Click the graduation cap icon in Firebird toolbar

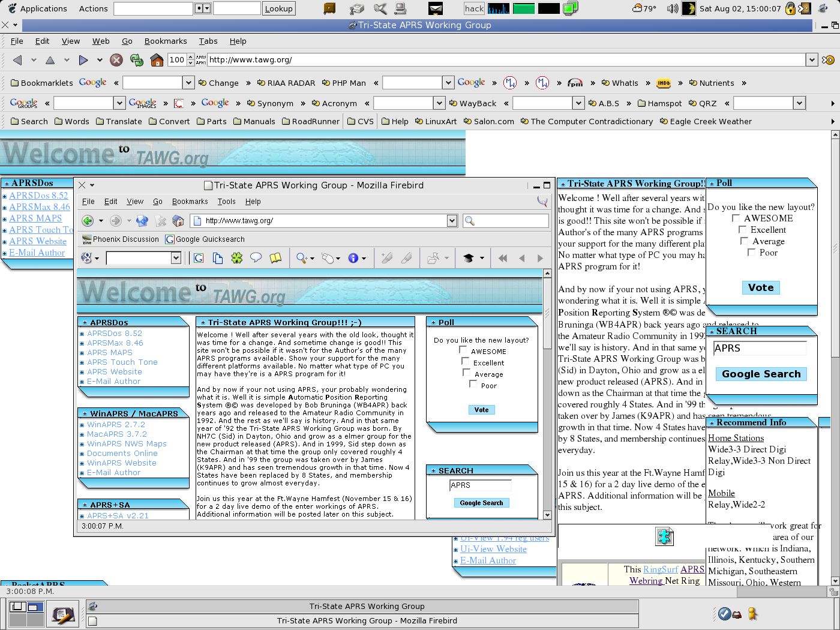tap(469, 258)
